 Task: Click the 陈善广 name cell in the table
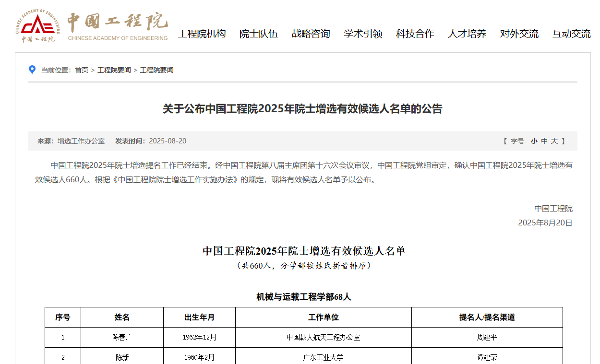pos(122,337)
